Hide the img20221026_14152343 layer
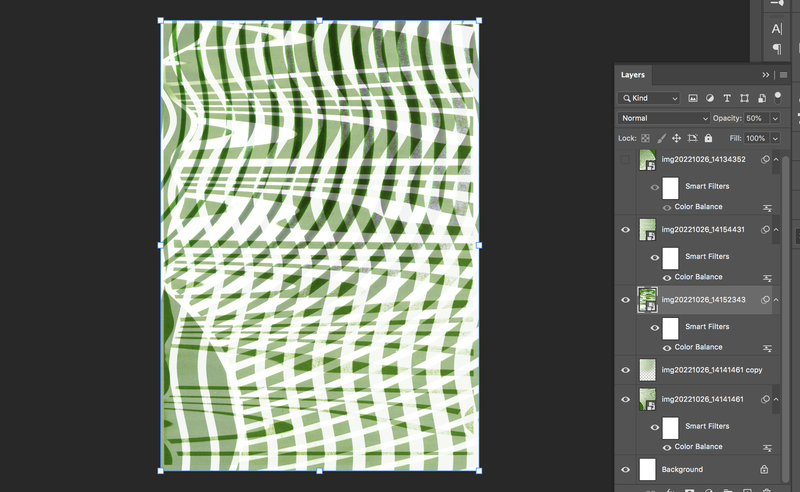This screenshot has height=492, width=800. [x=626, y=300]
